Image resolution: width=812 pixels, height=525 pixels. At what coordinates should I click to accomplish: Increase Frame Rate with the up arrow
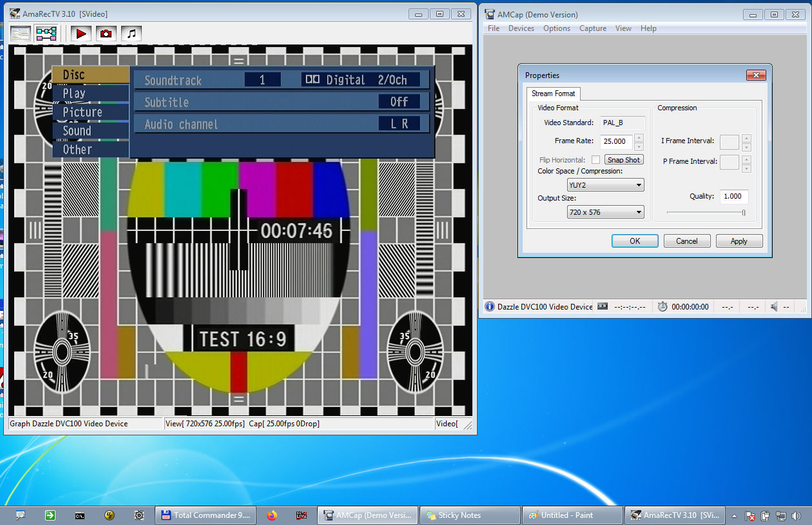(x=639, y=137)
